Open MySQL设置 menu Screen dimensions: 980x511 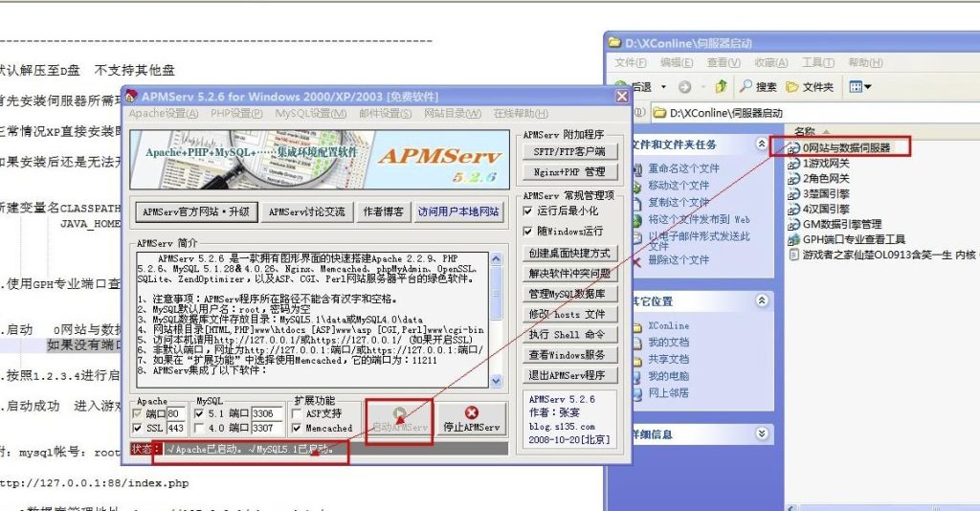coord(311,113)
